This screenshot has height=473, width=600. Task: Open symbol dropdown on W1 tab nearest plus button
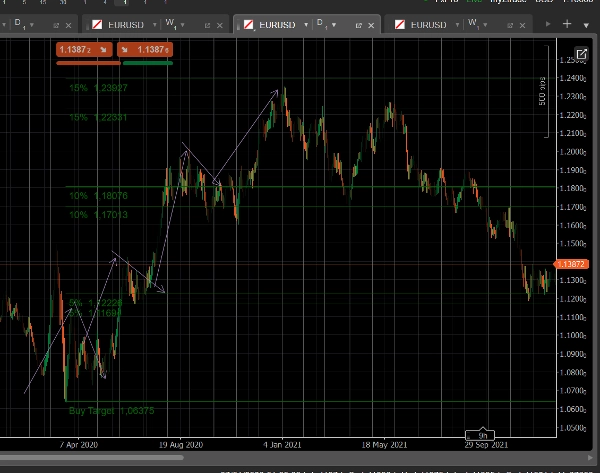coord(457,25)
